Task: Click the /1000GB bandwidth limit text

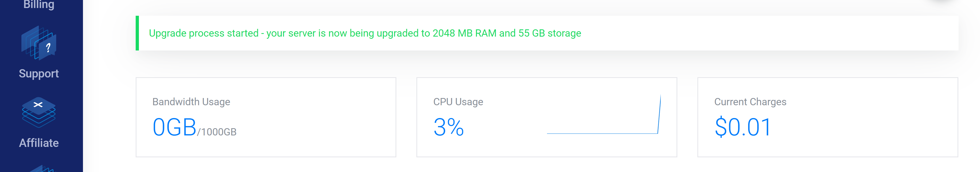Action: click(x=217, y=132)
